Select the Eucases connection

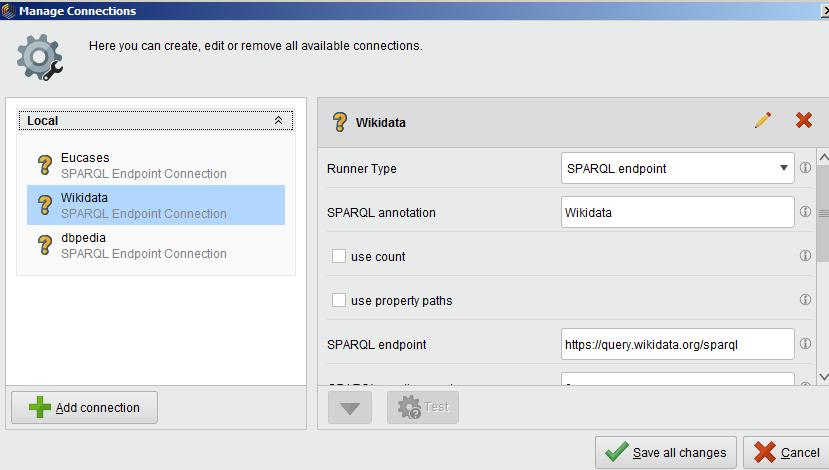pyautogui.click(x=155, y=165)
